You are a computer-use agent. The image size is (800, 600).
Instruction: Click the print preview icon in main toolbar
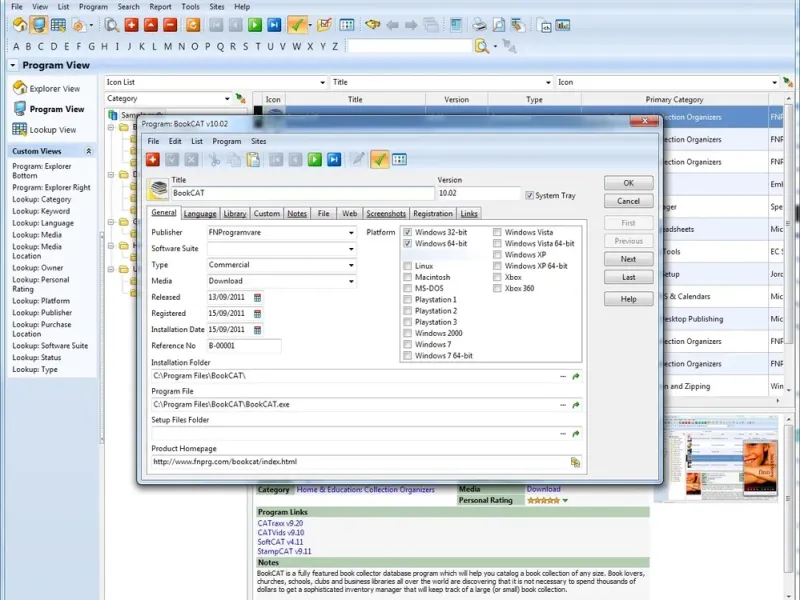pos(498,24)
